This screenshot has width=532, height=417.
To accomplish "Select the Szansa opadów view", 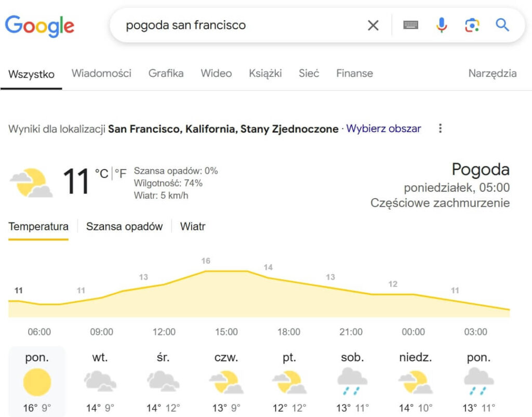I will coord(124,227).
